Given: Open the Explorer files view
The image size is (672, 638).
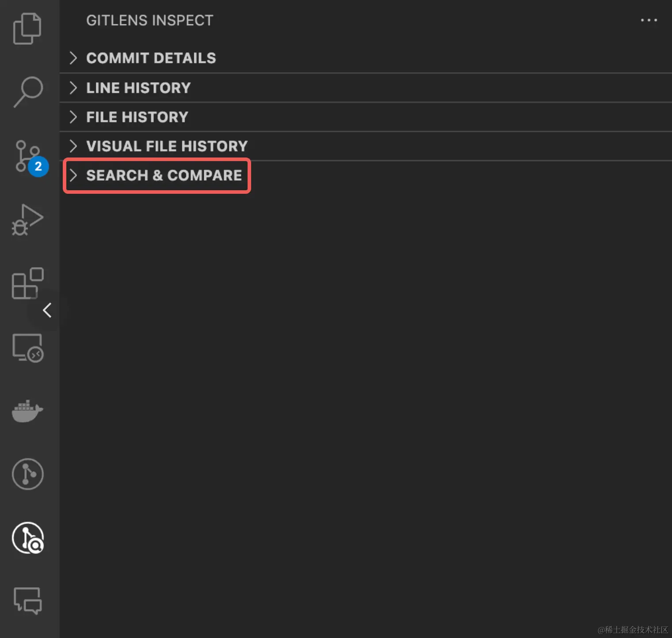Looking at the screenshot, I should pos(27,29).
